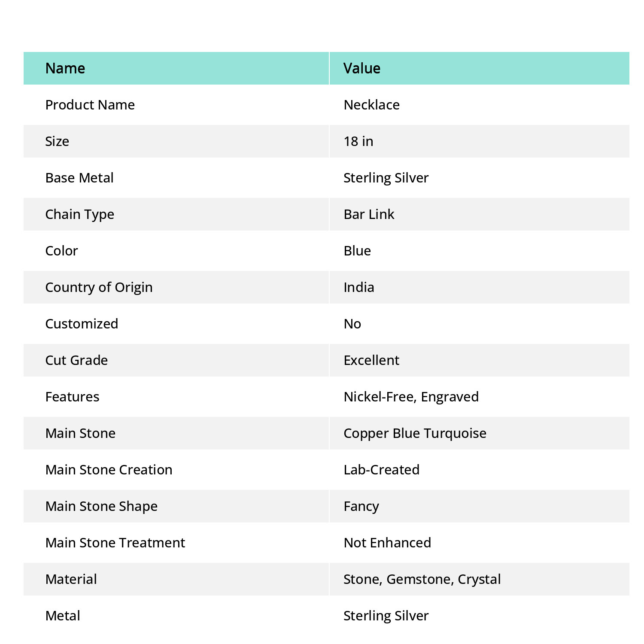Image resolution: width=644 pixels, height=644 pixels.
Task: Click the Value column header
Action: pyautogui.click(x=362, y=68)
